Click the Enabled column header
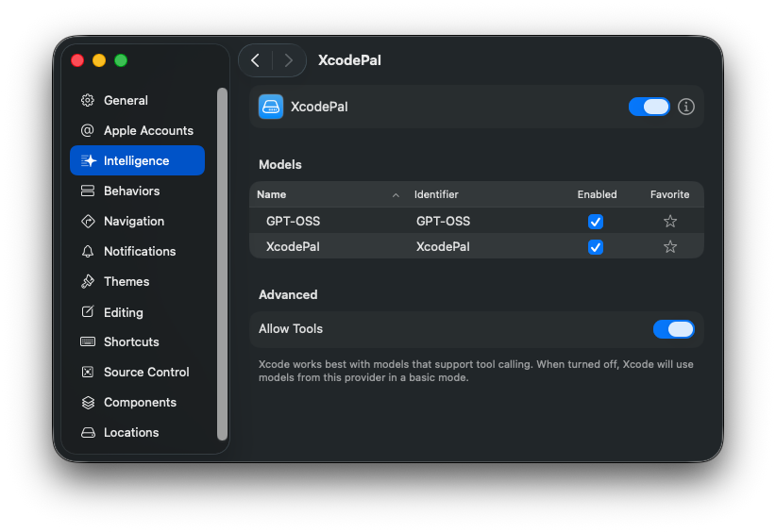The width and height of the screenshot is (776, 532). pyautogui.click(x=597, y=194)
